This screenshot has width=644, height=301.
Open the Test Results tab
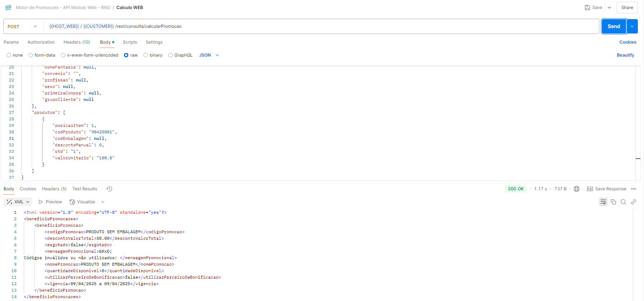85,189
